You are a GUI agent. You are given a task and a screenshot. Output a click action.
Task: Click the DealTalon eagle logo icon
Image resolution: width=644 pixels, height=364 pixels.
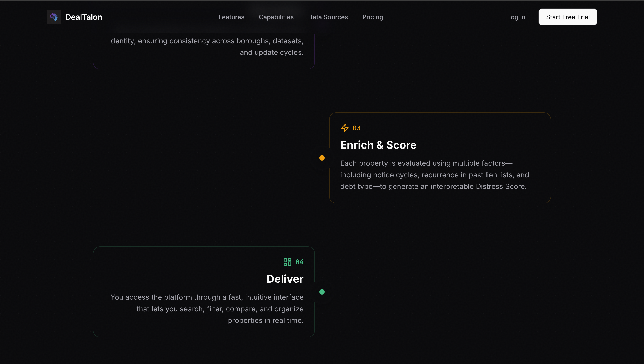click(x=54, y=17)
